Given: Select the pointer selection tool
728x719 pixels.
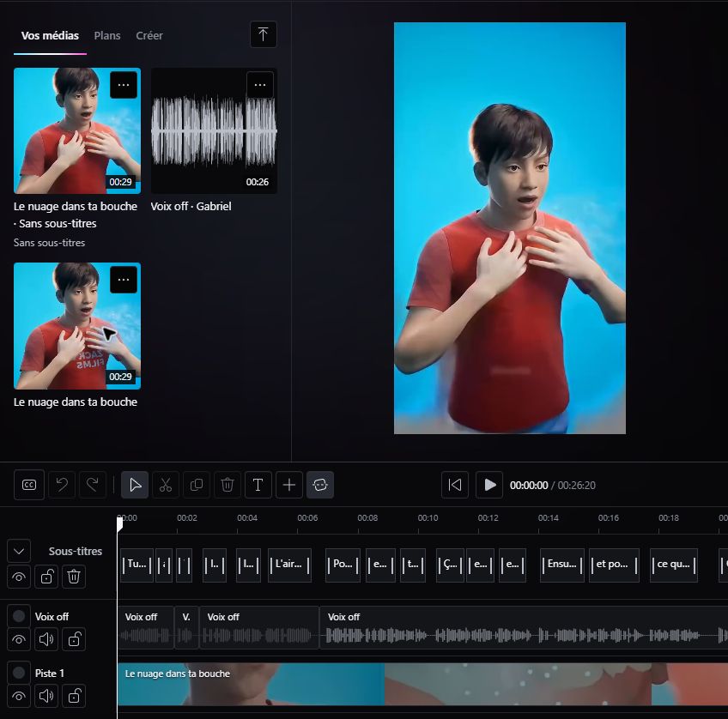Looking at the screenshot, I should pos(135,485).
